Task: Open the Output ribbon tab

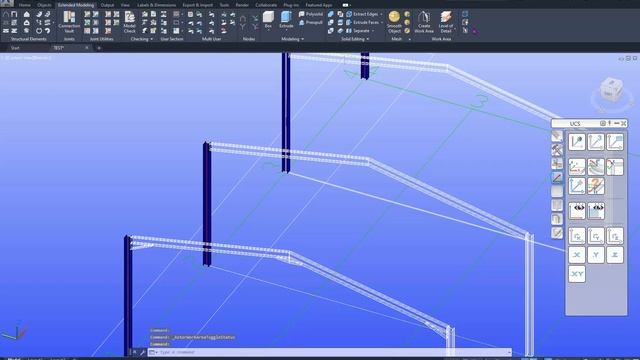Action: (x=107, y=5)
